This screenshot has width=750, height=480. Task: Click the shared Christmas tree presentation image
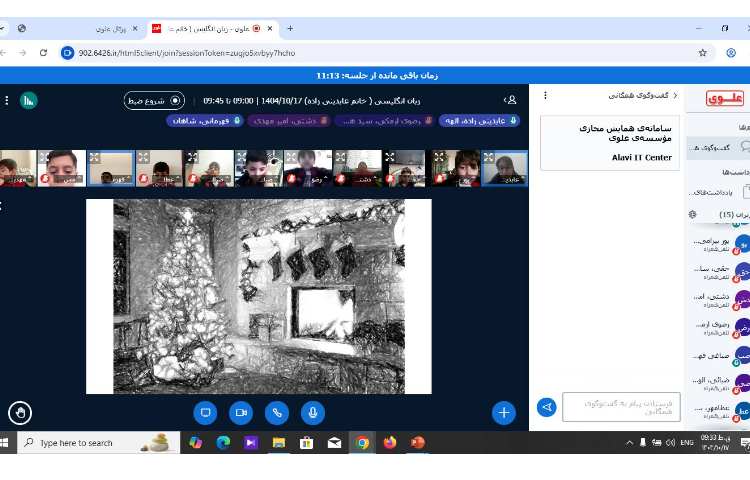[259, 296]
